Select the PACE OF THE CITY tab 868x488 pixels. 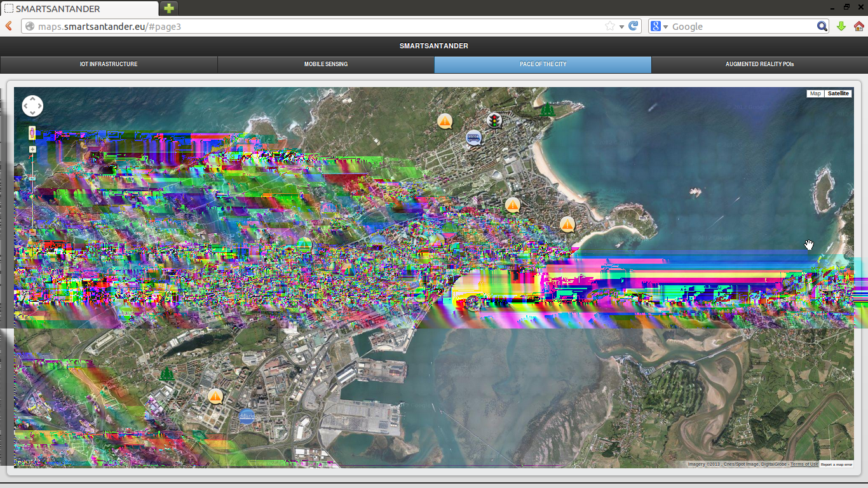[x=543, y=64]
